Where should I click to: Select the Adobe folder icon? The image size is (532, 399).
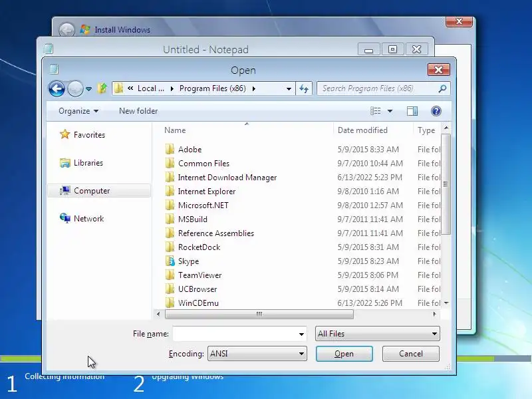[x=170, y=149]
